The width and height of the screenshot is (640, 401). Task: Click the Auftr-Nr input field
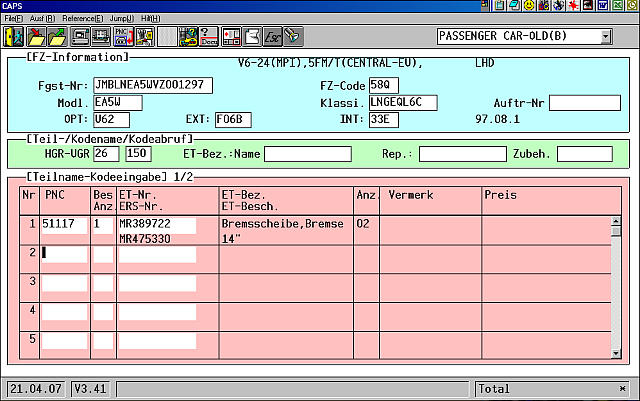click(x=584, y=102)
